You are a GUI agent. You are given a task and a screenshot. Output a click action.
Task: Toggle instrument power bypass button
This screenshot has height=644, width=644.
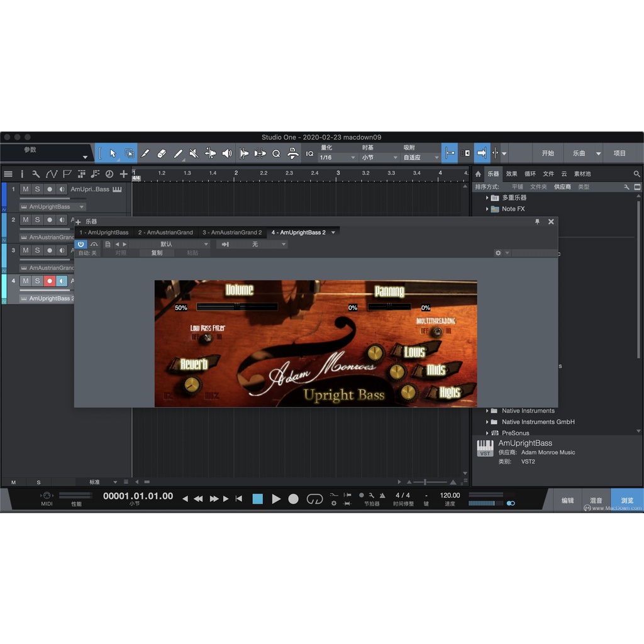81,245
